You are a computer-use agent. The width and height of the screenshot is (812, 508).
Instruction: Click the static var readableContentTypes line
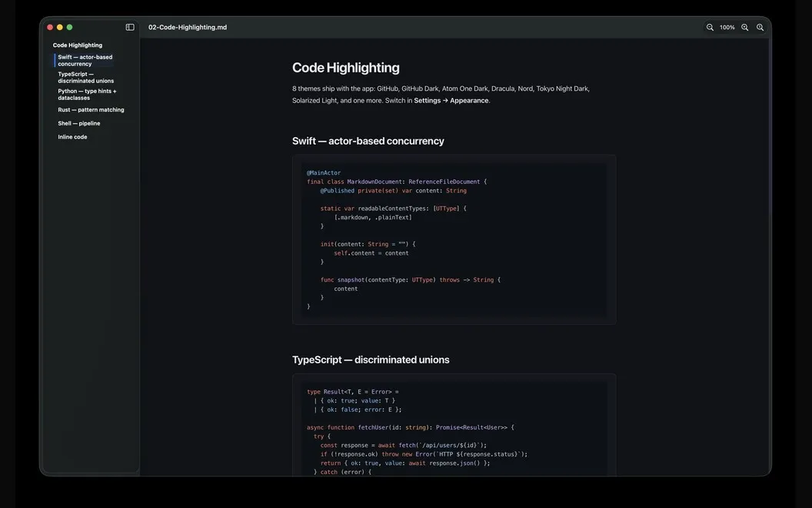coord(394,209)
